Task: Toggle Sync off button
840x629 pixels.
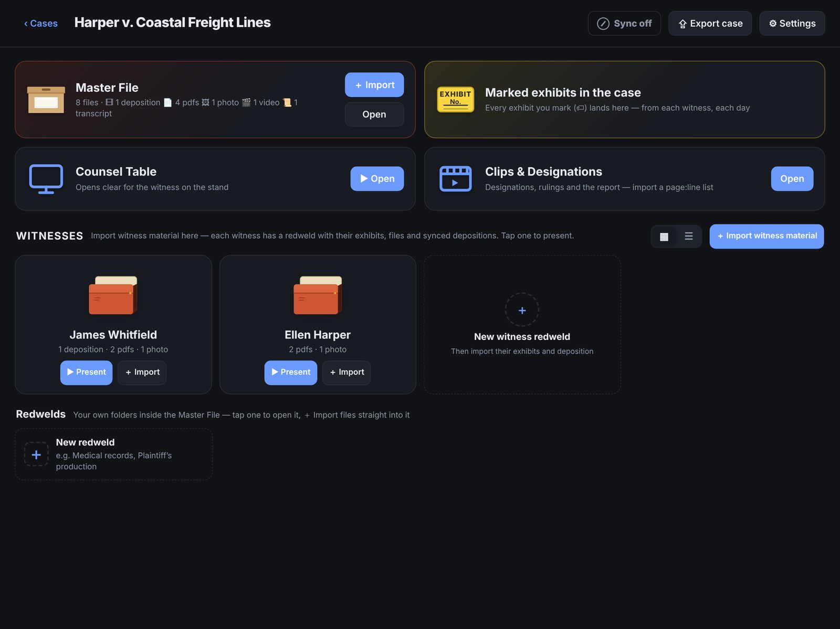Action: (x=624, y=24)
